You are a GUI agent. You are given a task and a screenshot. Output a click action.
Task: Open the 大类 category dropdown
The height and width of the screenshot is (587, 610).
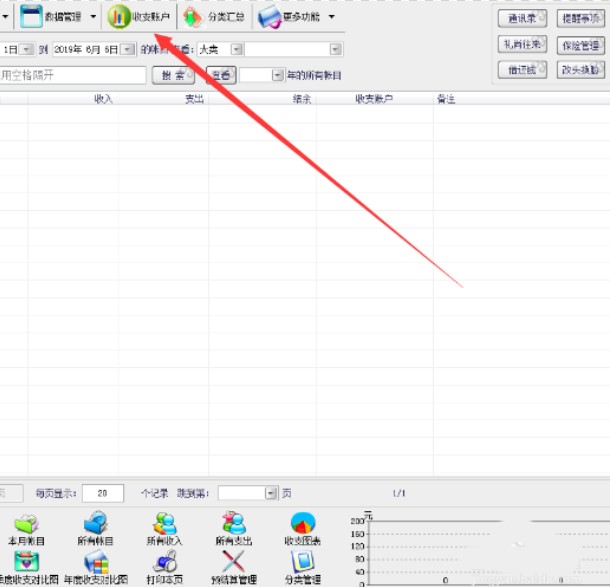[237, 49]
